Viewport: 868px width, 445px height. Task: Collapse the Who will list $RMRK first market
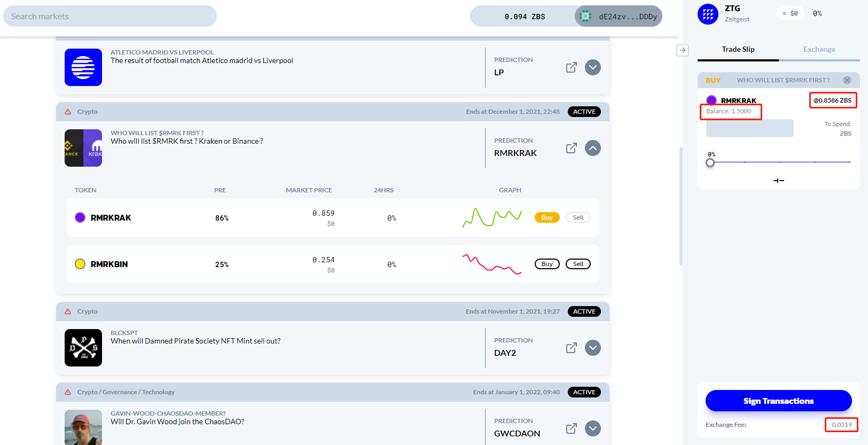(x=593, y=148)
